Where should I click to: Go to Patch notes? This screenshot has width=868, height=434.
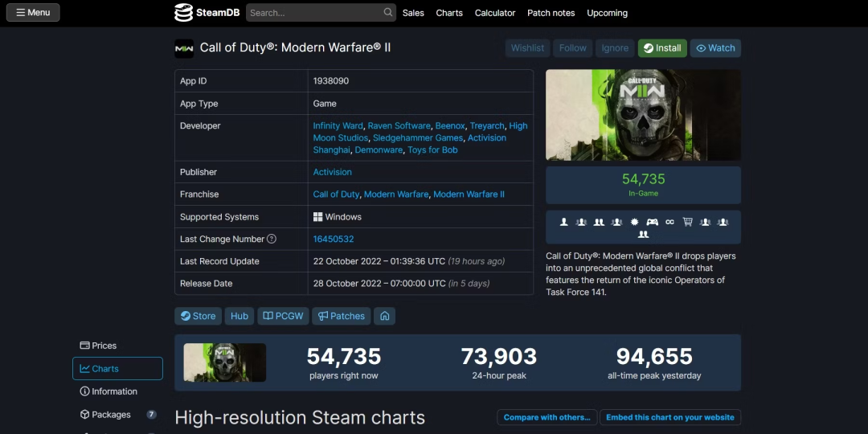pos(551,13)
